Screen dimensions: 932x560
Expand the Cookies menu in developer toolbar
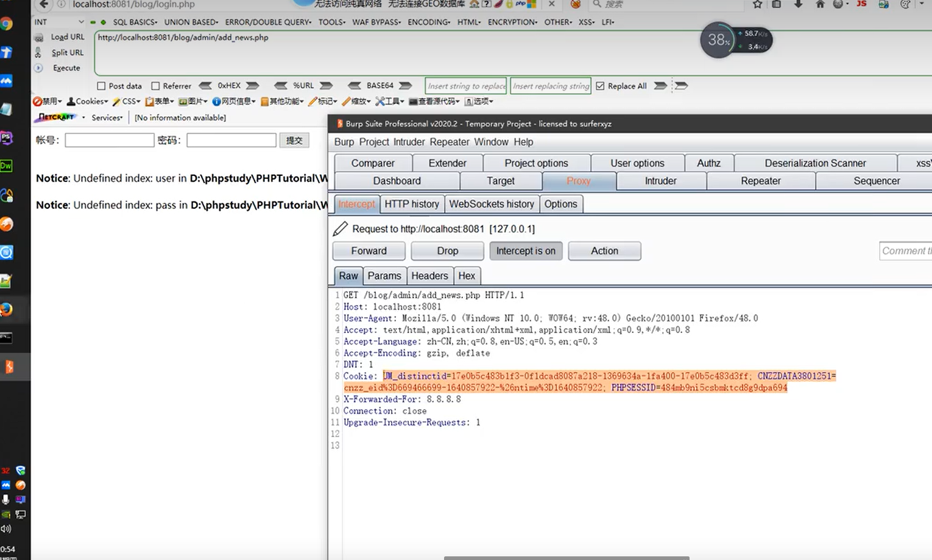click(88, 102)
